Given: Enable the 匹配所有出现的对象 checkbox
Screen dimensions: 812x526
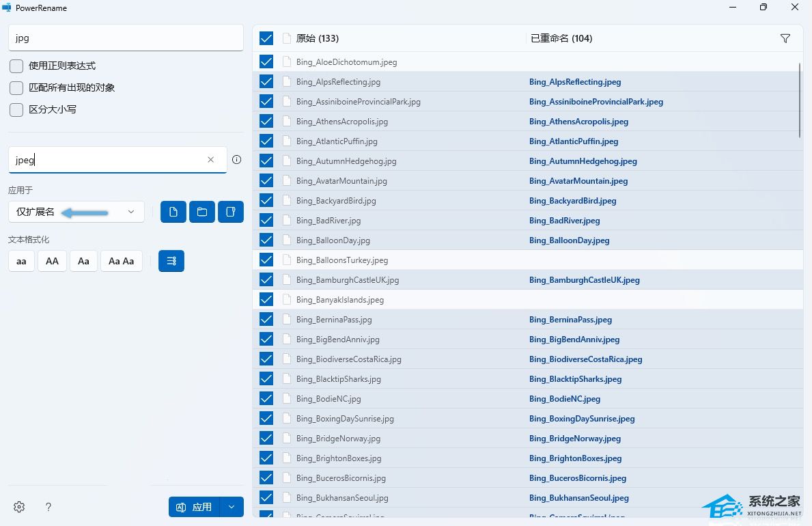Looking at the screenshot, I should 16,88.
